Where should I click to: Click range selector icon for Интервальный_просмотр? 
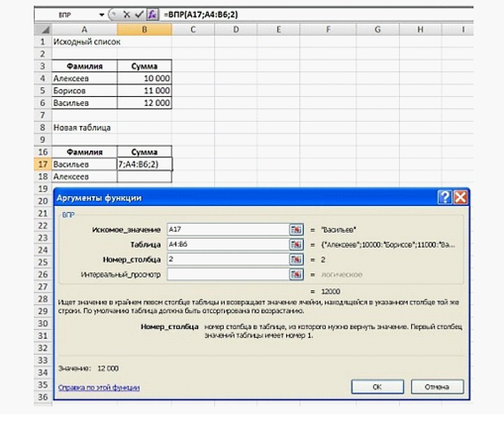(296, 274)
